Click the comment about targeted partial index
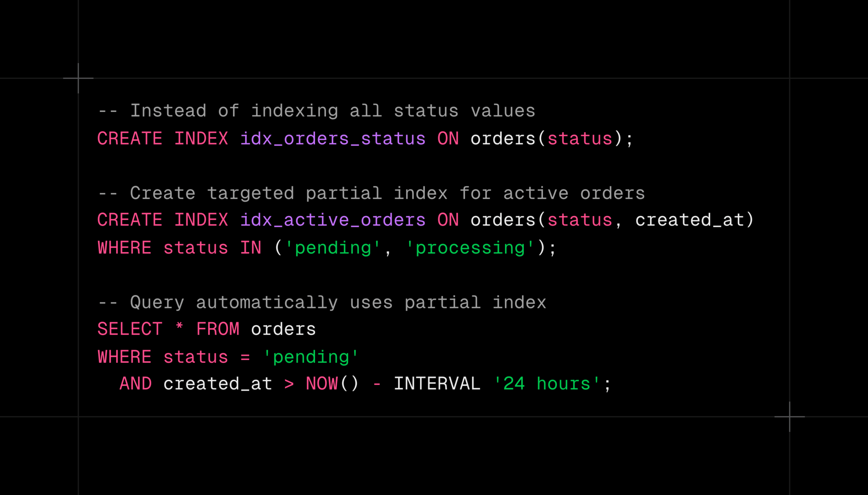This screenshot has height=495, width=868. coord(371,193)
